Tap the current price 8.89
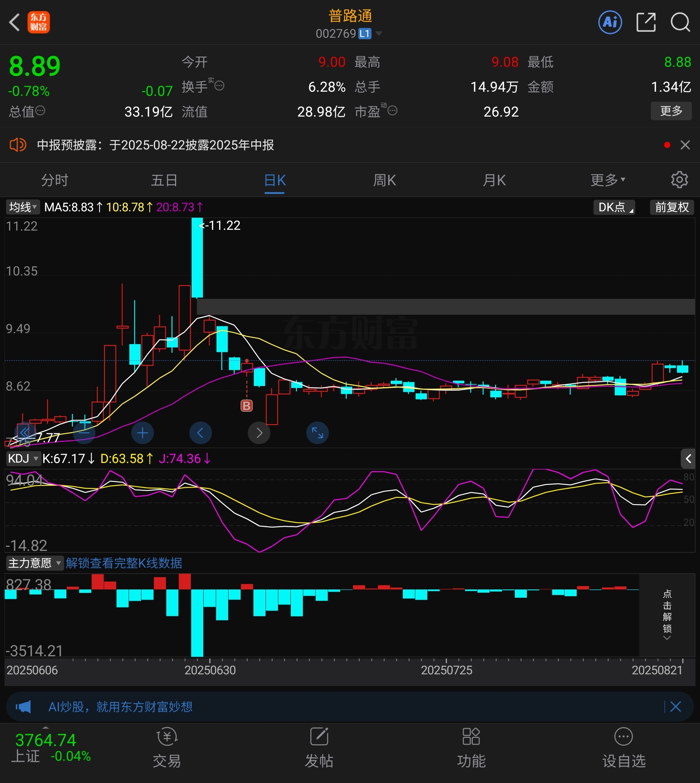700x783 pixels. click(x=35, y=66)
